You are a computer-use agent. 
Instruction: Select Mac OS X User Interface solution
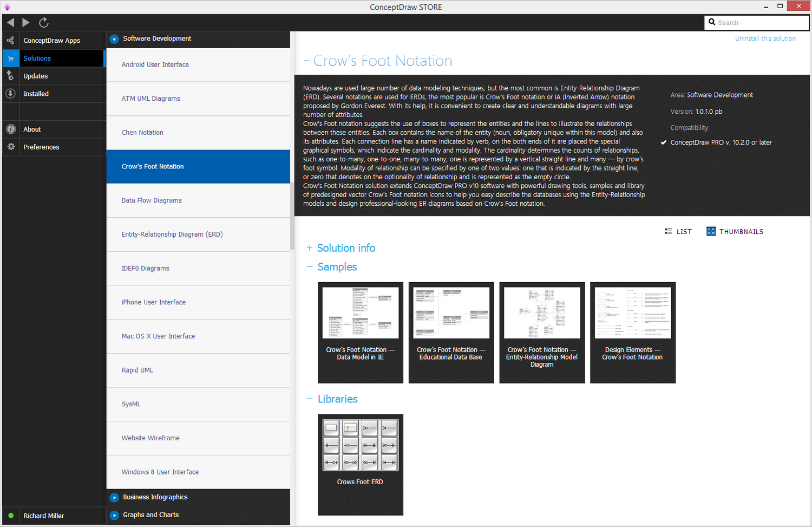point(198,336)
